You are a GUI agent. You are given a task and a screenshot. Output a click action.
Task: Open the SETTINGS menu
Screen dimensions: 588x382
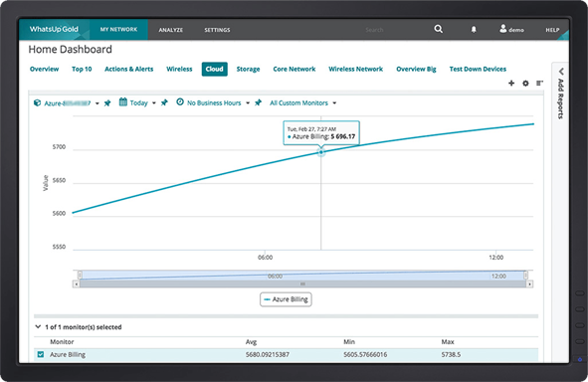click(x=217, y=30)
